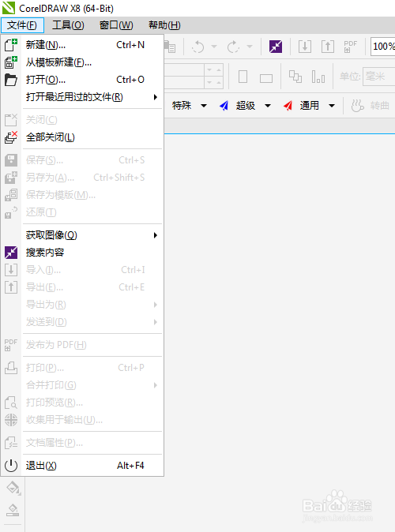The image size is (395, 532).
Task: Open the 工具(O) menu
Action: 68,25
